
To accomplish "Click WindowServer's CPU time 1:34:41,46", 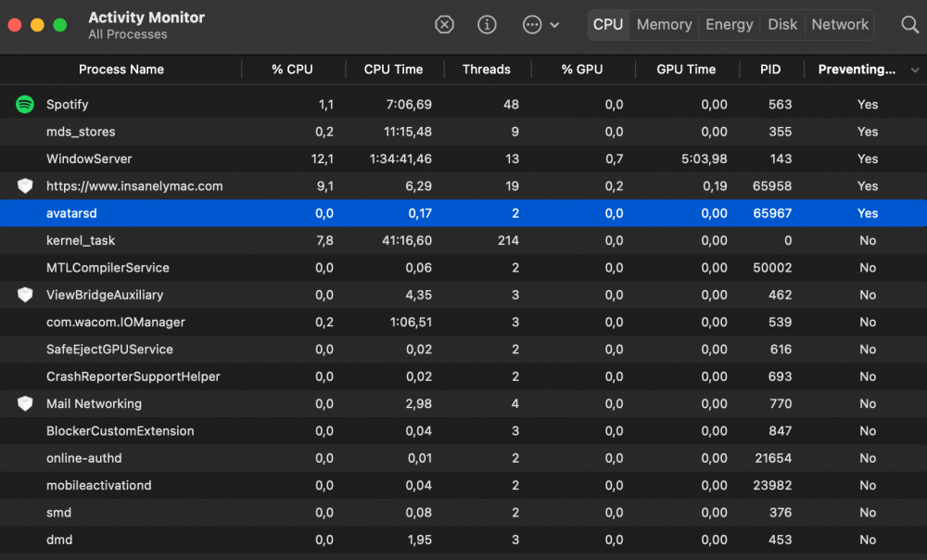I will (x=400, y=159).
